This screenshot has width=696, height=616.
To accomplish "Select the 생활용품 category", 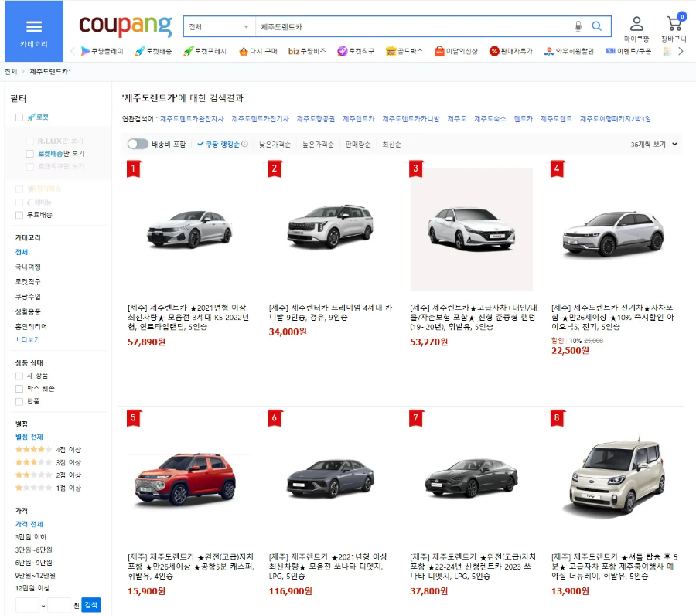I will coord(28,311).
